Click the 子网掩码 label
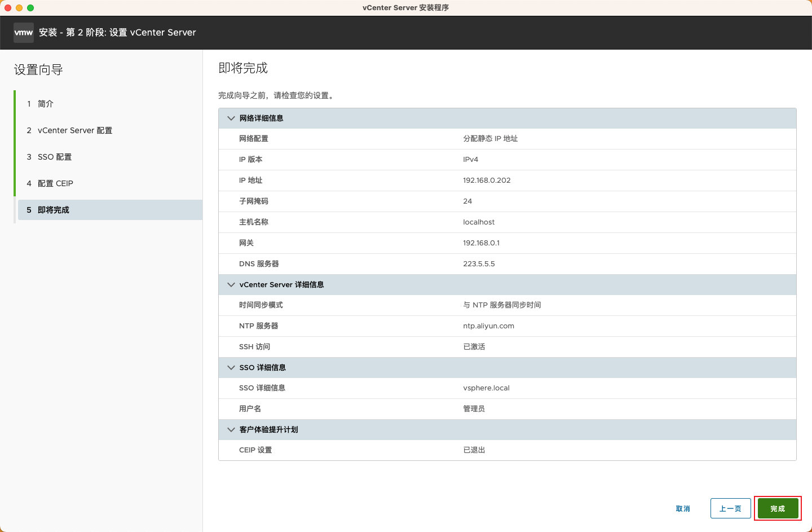The image size is (812, 532). click(254, 201)
